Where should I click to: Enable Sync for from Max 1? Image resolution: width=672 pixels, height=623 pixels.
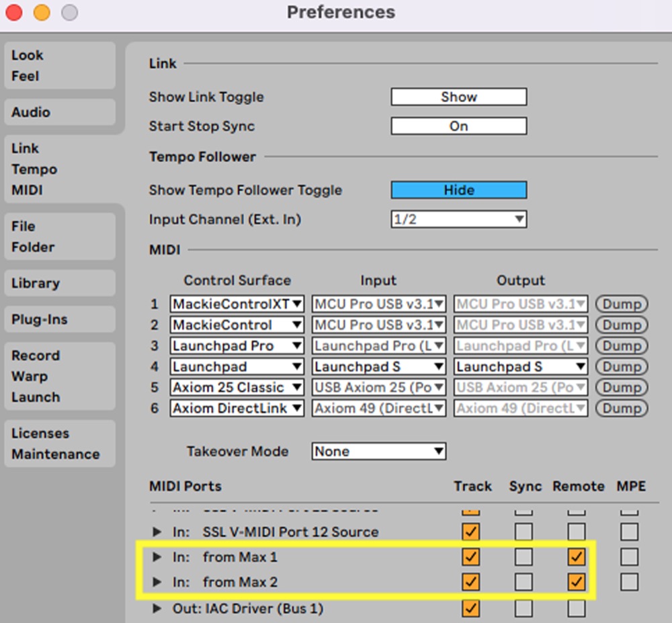coord(523,557)
